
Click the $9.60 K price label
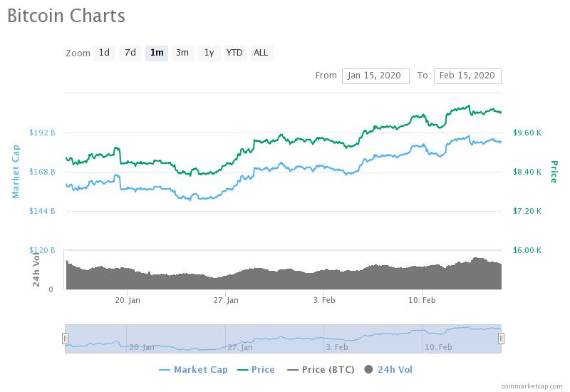click(527, 133)
